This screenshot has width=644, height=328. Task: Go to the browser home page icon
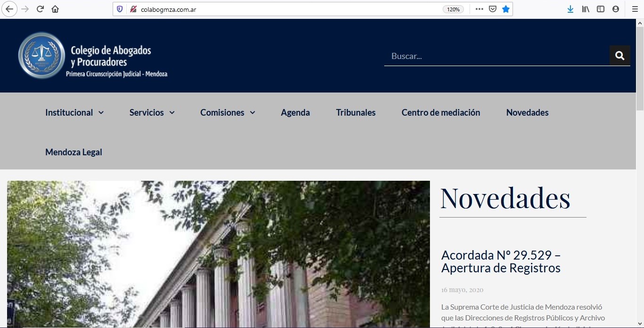(55, 9)
